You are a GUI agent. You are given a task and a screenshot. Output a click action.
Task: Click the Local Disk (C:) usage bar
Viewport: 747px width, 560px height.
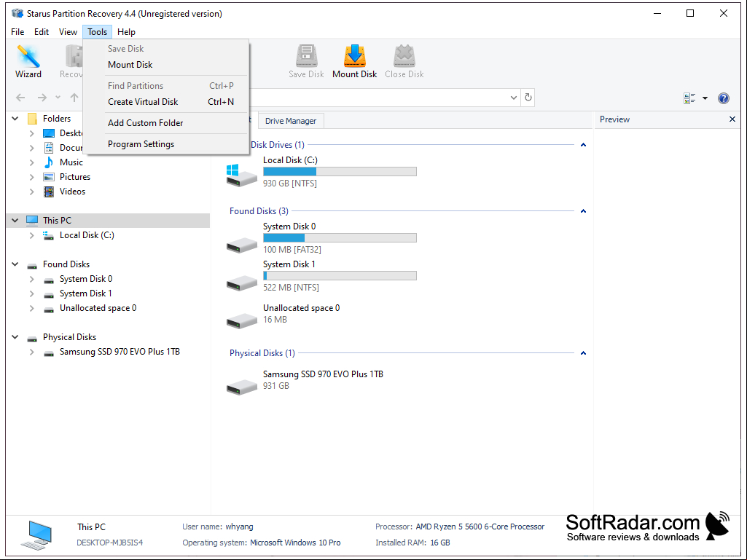click(340, 171)
